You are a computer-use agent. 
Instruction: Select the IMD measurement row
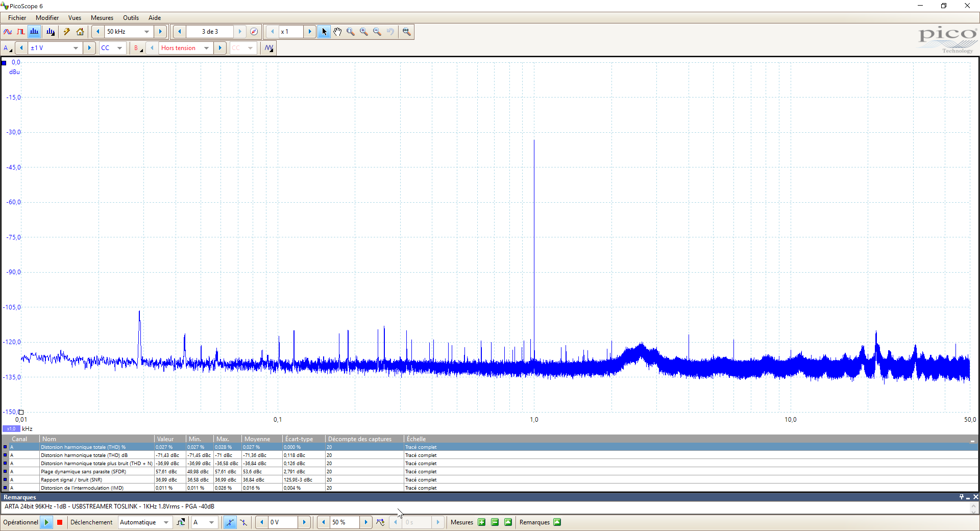490,488
